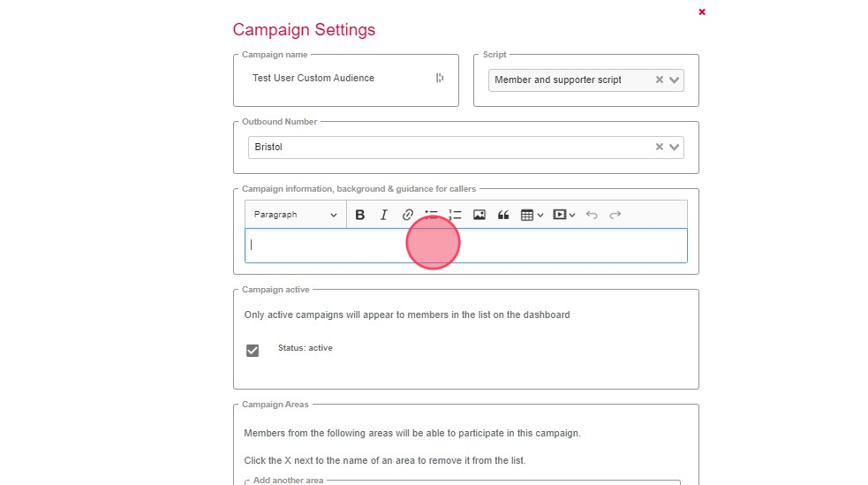Insert a hyperlink using the link icon
868x485 pixels.
[408, 215]
